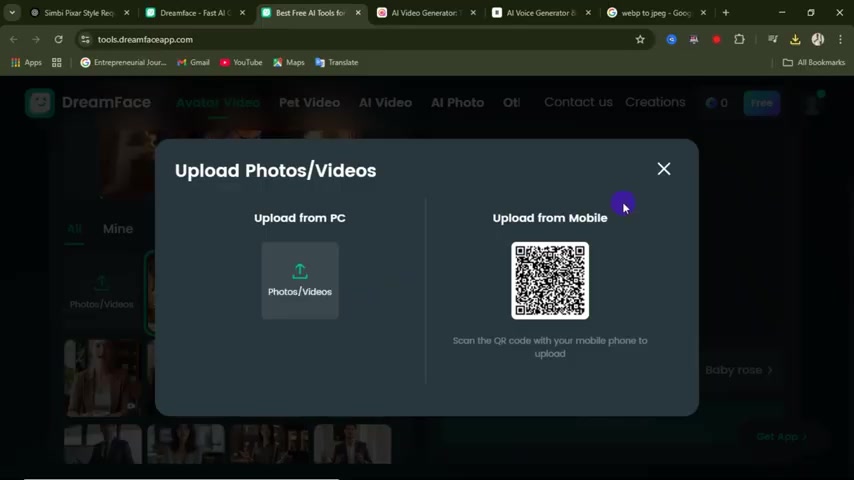
Task: Open the Entrepreneurial Journal bookmark
Action: pyautogui.click(x=123, y=63)
